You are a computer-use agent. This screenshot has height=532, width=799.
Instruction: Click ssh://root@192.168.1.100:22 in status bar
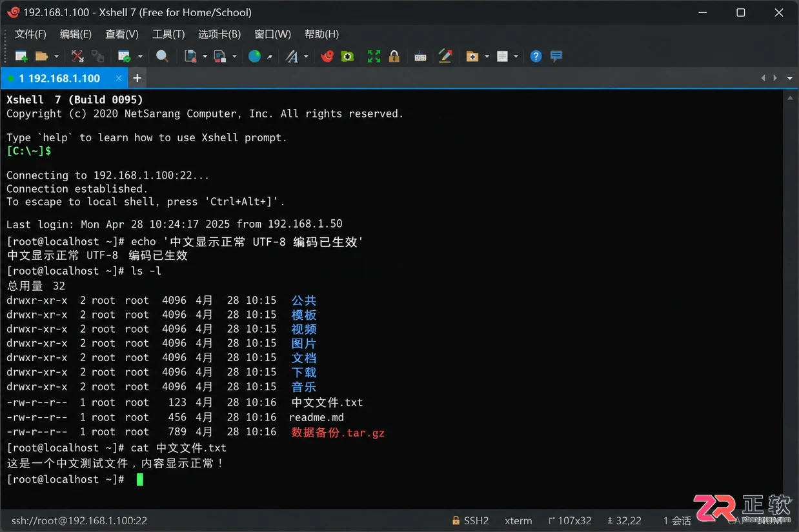pyautogui.click(x=79, y=520)
